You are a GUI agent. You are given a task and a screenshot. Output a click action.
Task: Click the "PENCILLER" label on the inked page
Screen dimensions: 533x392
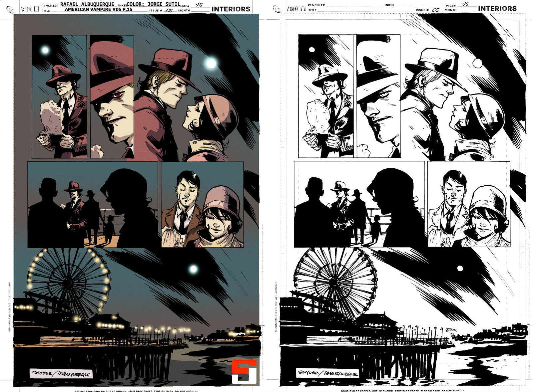pos(316,5)
